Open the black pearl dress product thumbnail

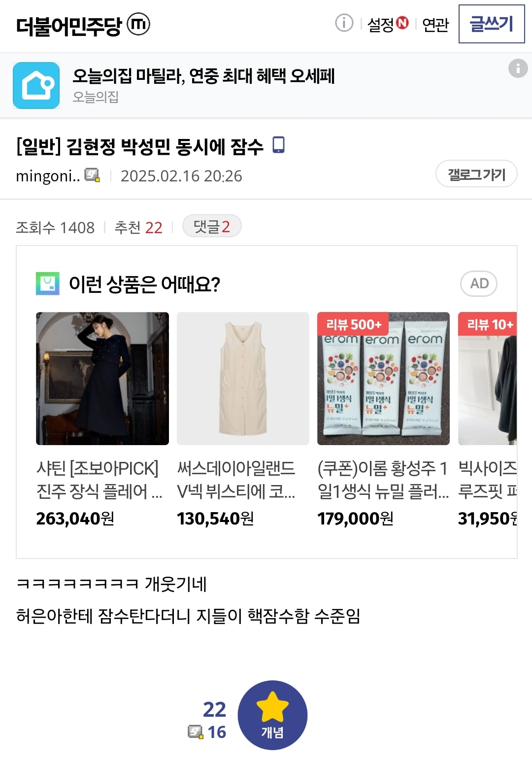point(102,379)
